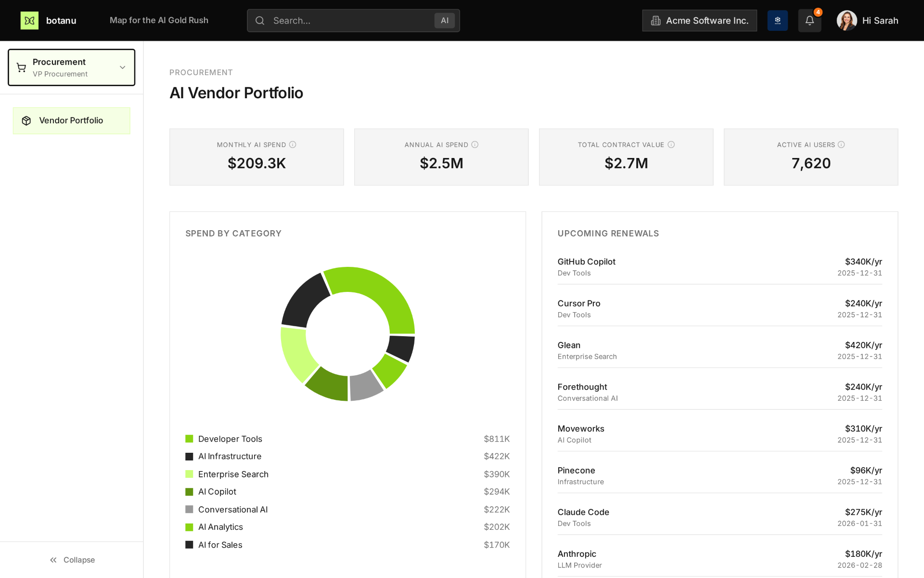The height and width of the screenshot is (578, 924).
Task: Click the notification count badge 4
Action: click(818, 12)
